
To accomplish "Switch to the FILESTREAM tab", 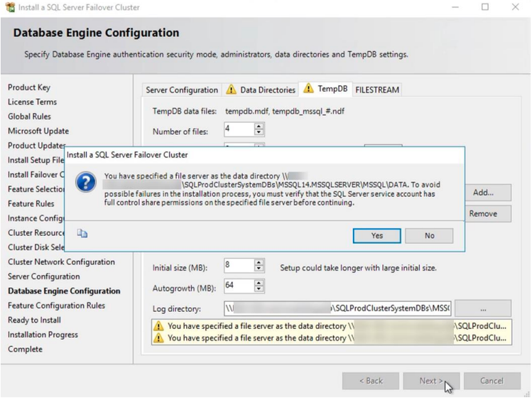I will 377,90.
